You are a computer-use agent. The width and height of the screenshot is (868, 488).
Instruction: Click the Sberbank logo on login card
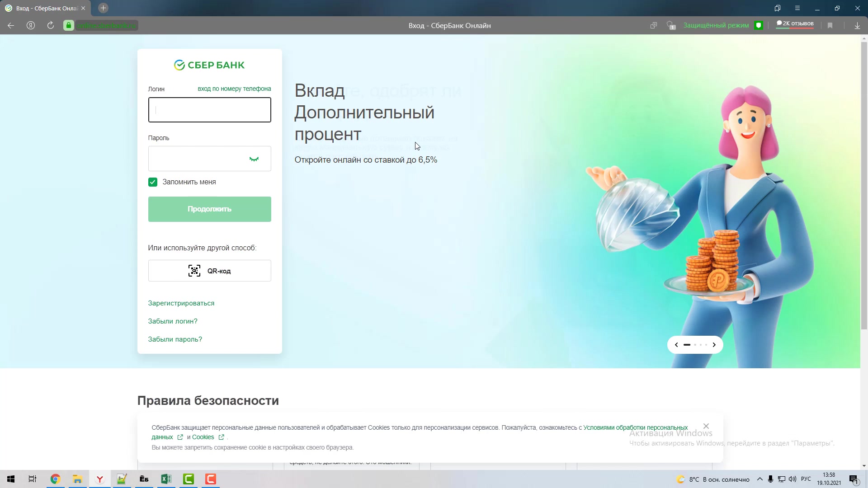point(209,65)
